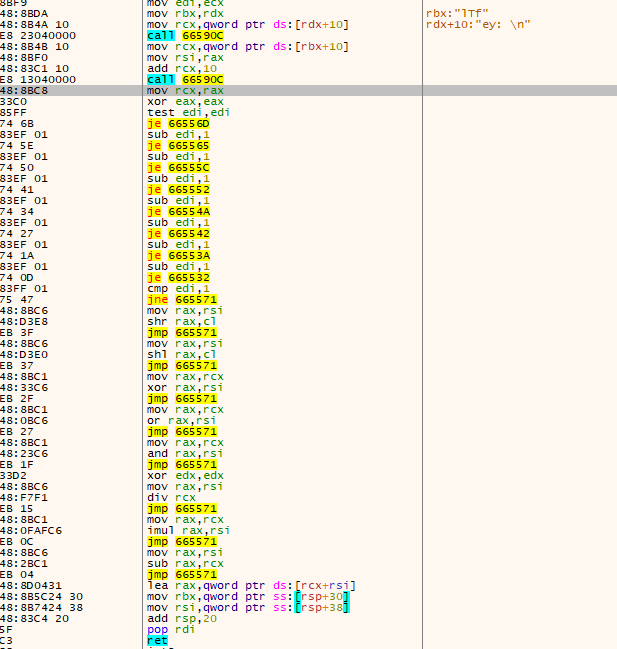617x649 pixels.
Task: Click opcode bytes 'EB 3F'
Action: click(x=17, y=333)
